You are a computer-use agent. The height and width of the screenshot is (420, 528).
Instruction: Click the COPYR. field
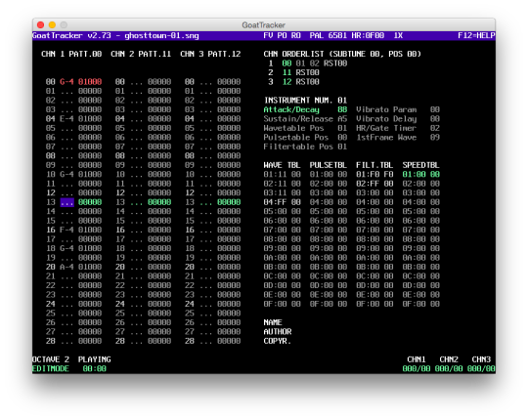tap(278, 341)
